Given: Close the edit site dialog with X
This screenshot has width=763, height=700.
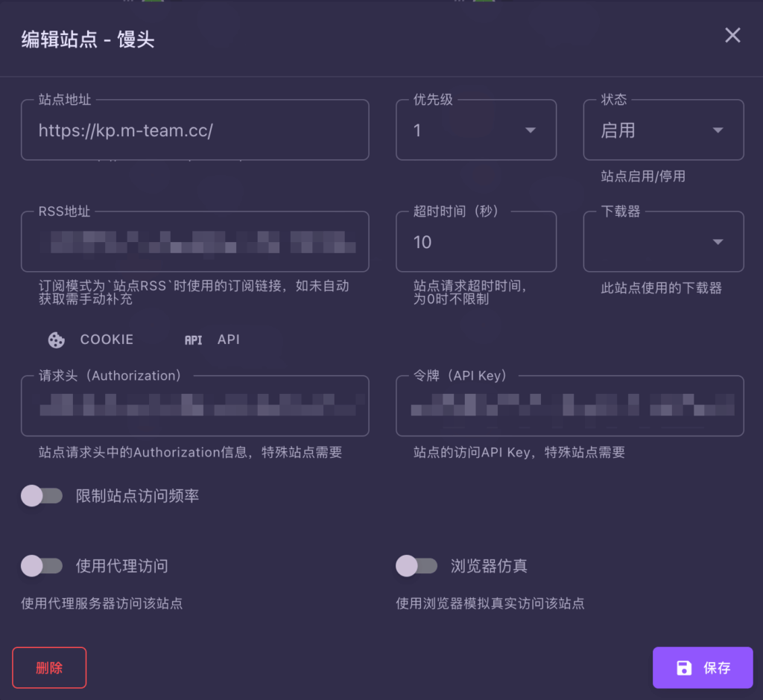Looking at the screenshot, I should coord(732,36).
